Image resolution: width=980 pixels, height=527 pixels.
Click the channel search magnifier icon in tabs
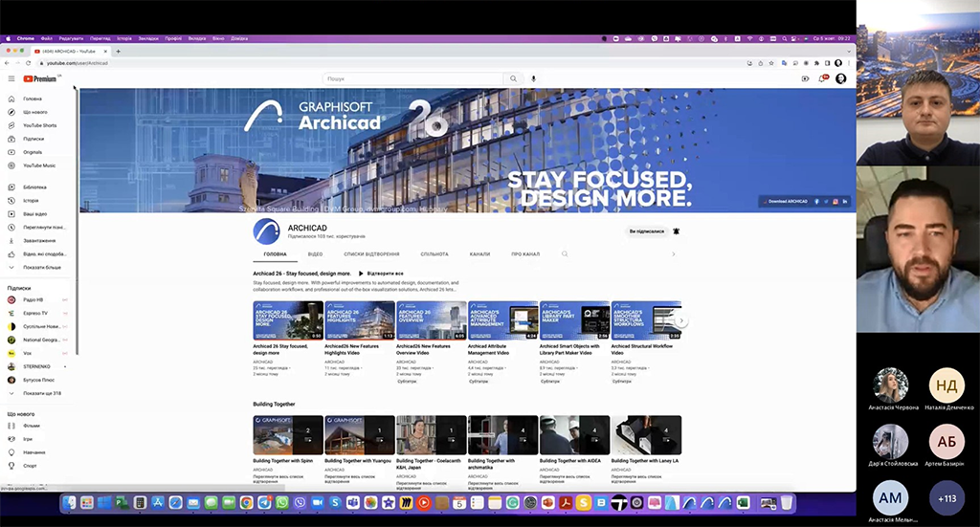point(565,254)
